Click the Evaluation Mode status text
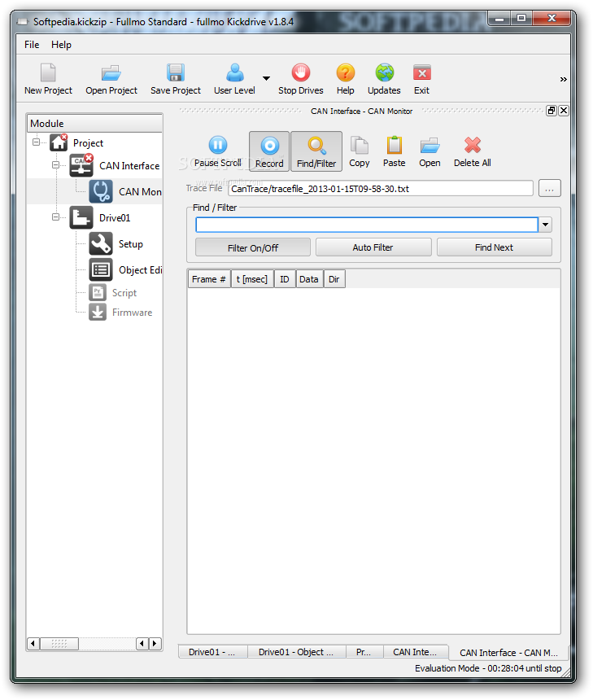The width and height of the screenshot is (593, 700). pyautogui.click(x=488, y=668)
